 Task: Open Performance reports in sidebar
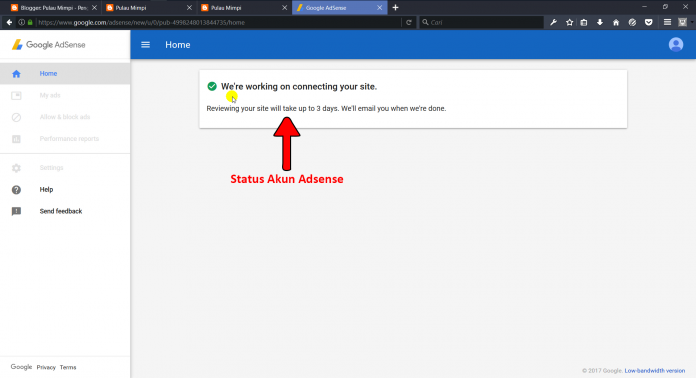click(x=65, y=139)
